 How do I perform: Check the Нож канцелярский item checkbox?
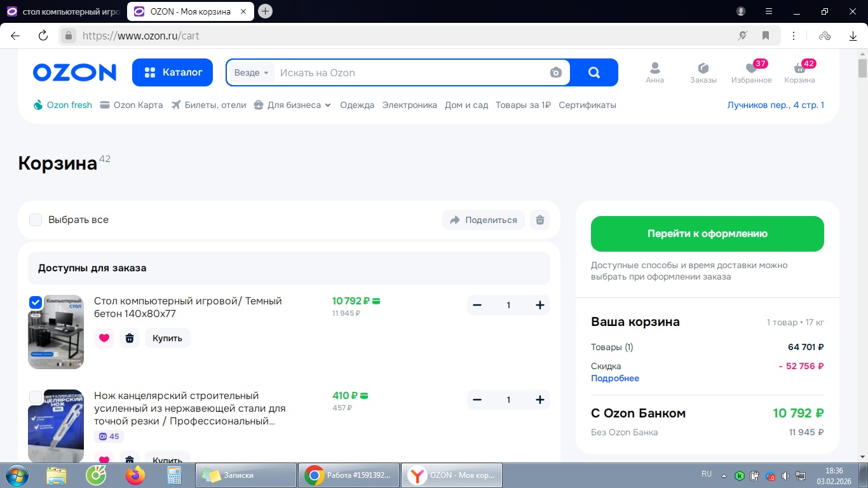click(x=36, y=397)
